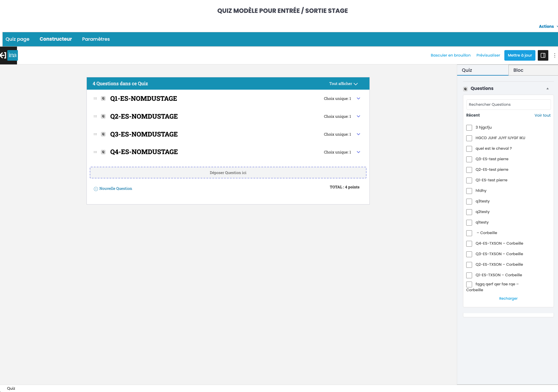This screenshot has width=558, height=392.
Task: Collapse the Questions panel arrow
Action: (x=547, y=88)
